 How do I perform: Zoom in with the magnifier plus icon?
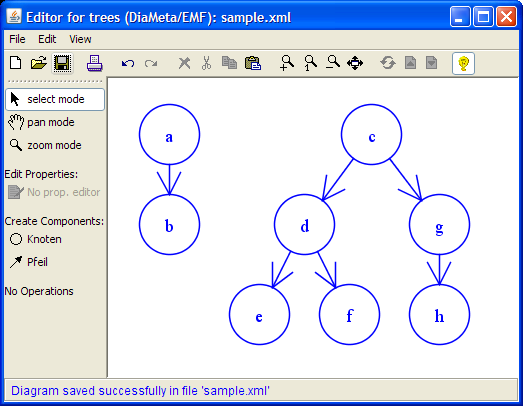pos(287,63)
